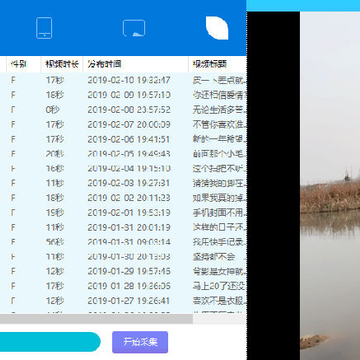Screen dimensions: 360x360
Task: Sort by the 视频标题 column header
Action: (218, 64)
